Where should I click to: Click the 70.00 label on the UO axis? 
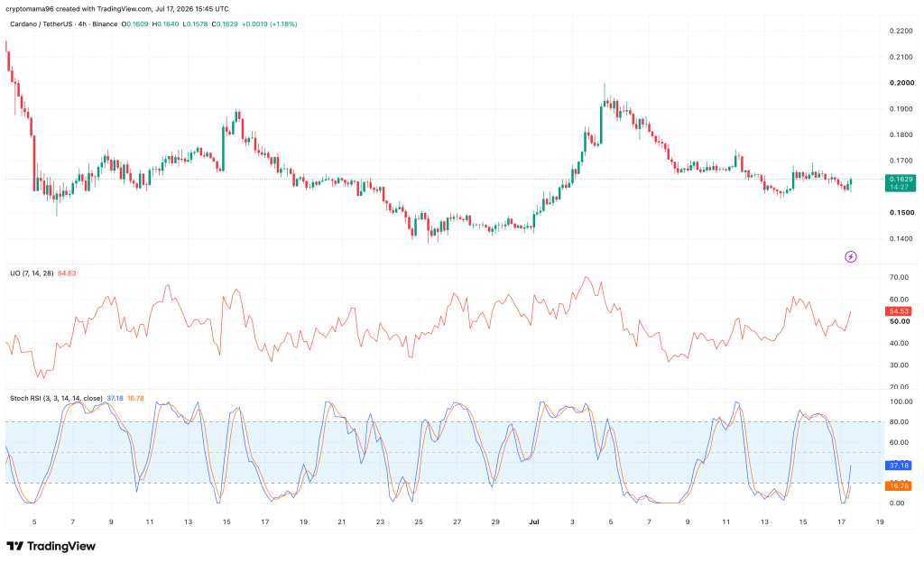[900, 277]
